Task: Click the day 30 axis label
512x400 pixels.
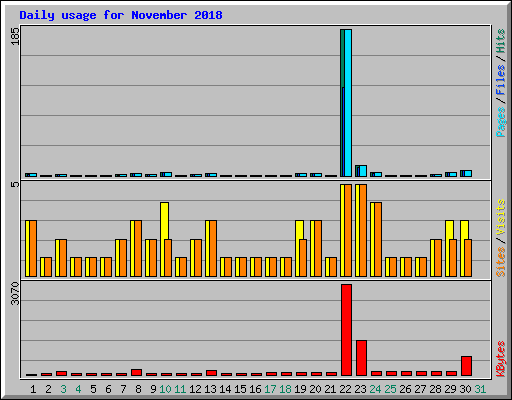Action: [465, 389]
